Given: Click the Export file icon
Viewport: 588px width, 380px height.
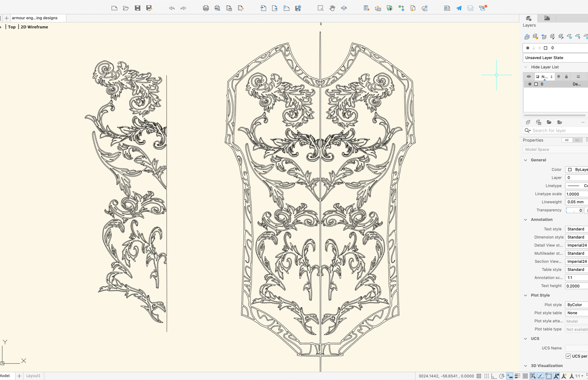Looking at the screenshot, I should (275, 8).
